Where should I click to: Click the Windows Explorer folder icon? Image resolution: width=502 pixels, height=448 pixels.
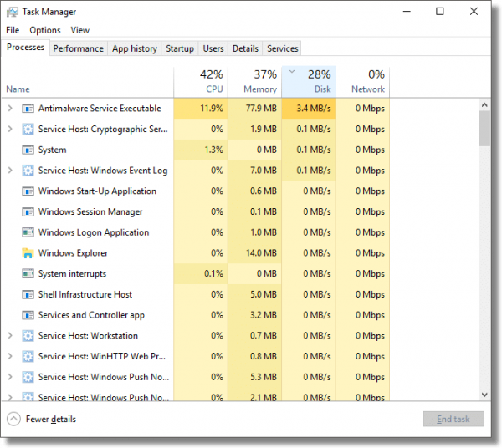click(x=28, y=253)
